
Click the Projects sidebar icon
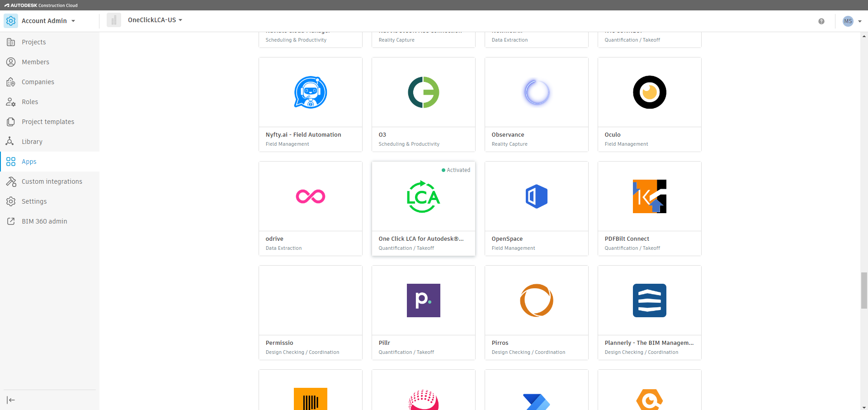click(11, 42)
